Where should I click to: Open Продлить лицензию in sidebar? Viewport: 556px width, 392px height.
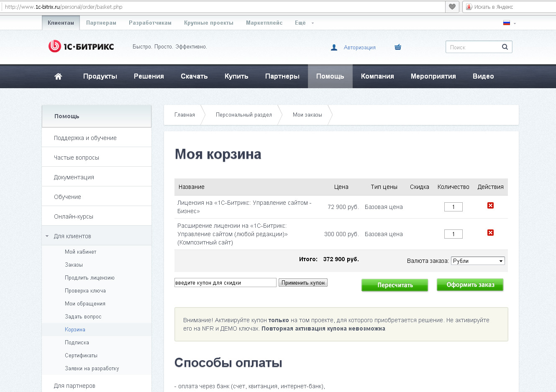[90, 277]
